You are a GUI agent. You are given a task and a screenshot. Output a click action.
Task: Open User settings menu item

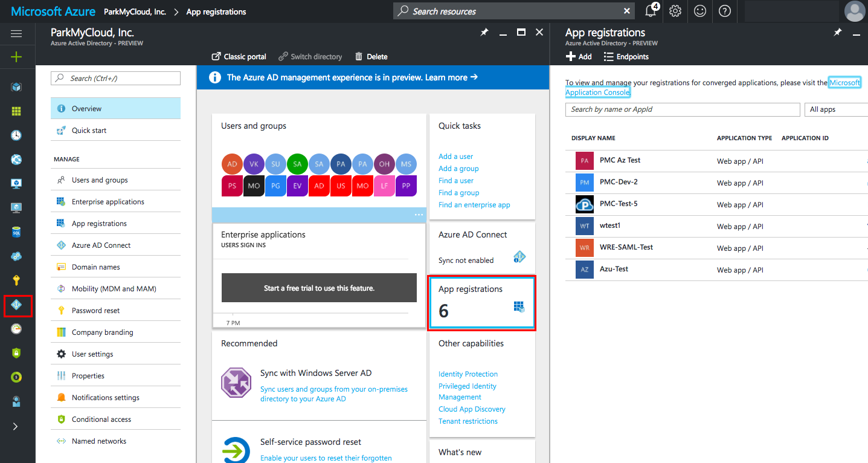coord(115,354)
